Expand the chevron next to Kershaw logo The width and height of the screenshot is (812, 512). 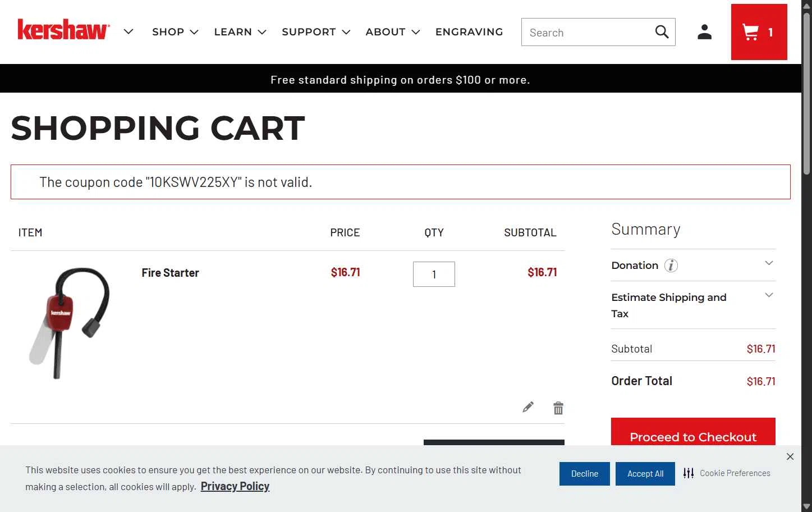(x=129, y=31)
